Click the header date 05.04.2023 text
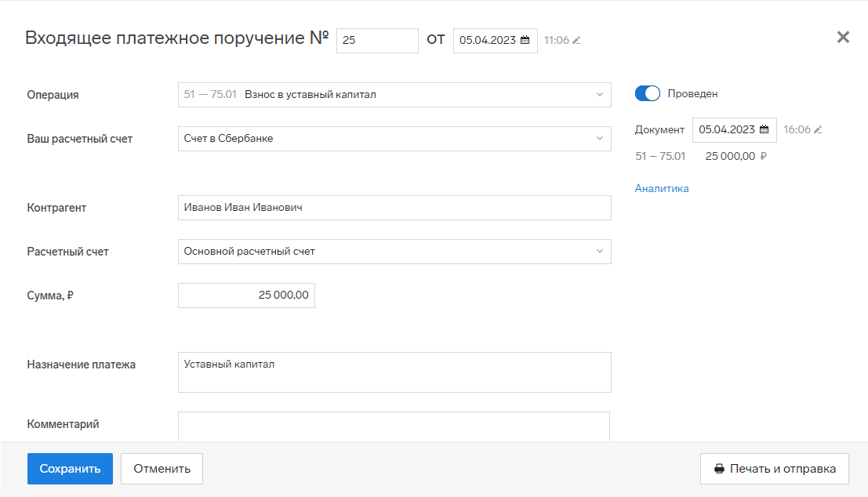Image resolution: width=868 pixels, height=497 pixels. tap(487, 41)
